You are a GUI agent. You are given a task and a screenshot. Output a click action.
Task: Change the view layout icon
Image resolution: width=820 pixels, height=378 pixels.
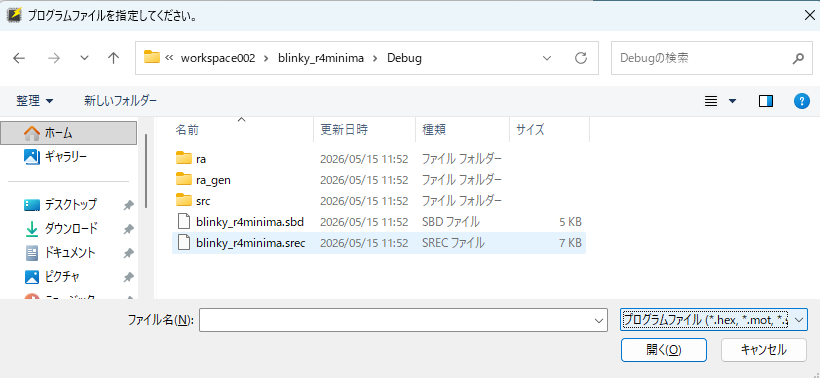(711, 101)
